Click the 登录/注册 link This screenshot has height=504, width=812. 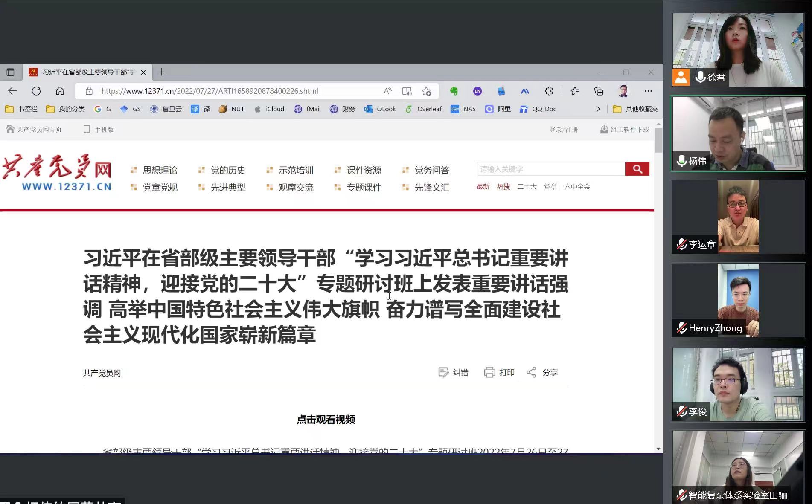[x=563, y=130]
